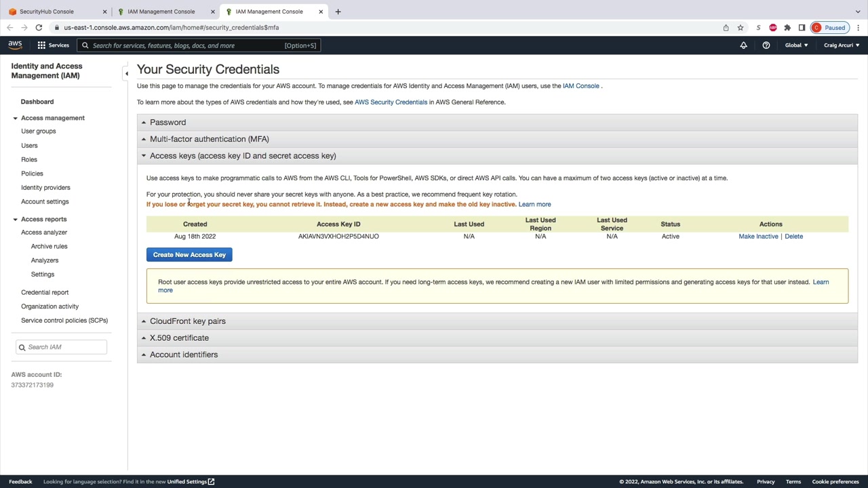The image size is (868, 488).
Task: Open the Chrome three-dot menu
Action: click(x=858, y=28)
